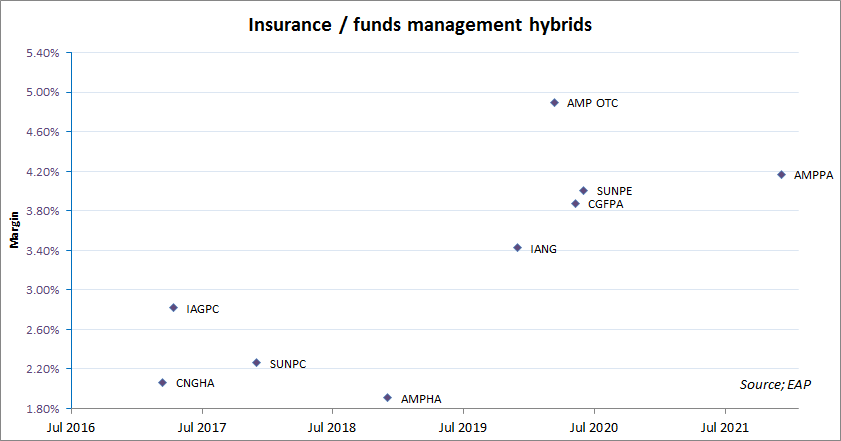Screen dimensions: 841x441
Task: Select the AMPPA diamond marker
Action: [x=781, y=174]
